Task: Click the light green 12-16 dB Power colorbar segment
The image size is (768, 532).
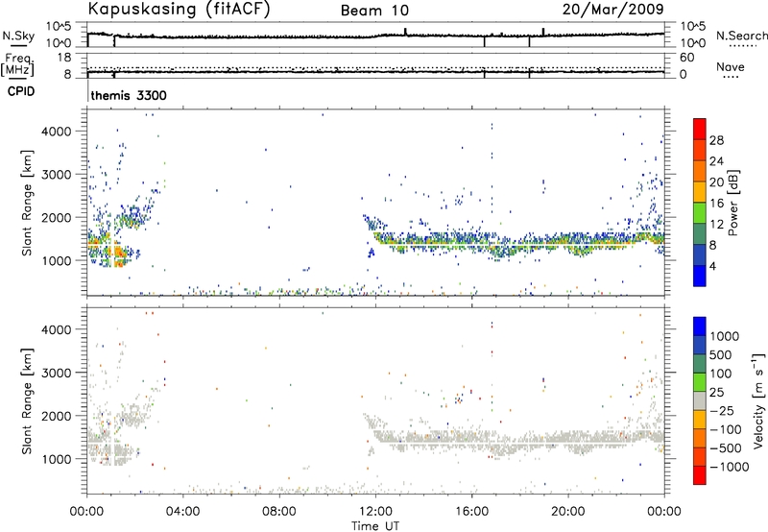Action: [x=700, y=214]
